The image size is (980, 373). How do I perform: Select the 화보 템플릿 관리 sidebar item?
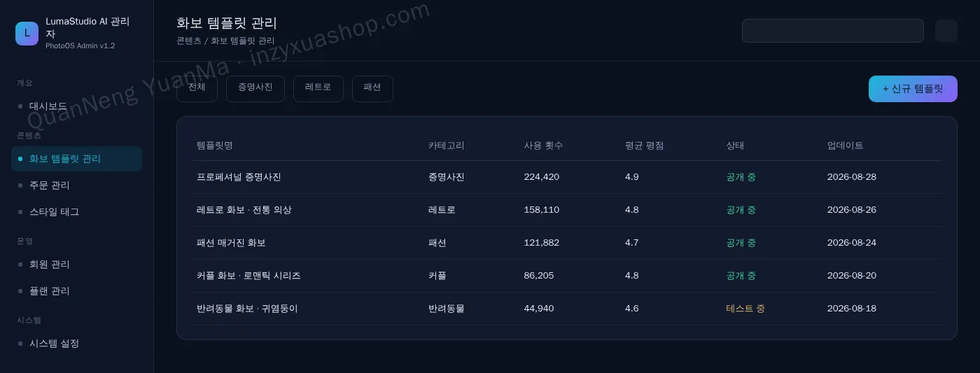[x=76, y=159]
